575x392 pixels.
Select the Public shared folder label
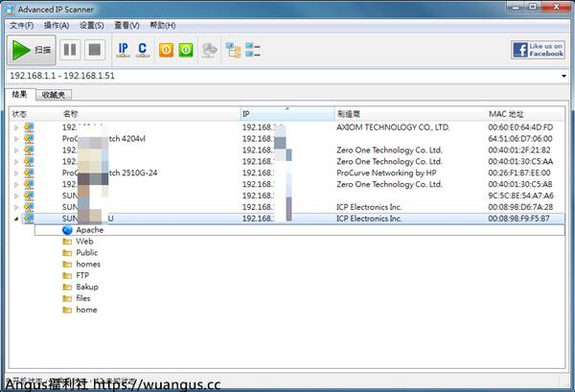(87, 253)
